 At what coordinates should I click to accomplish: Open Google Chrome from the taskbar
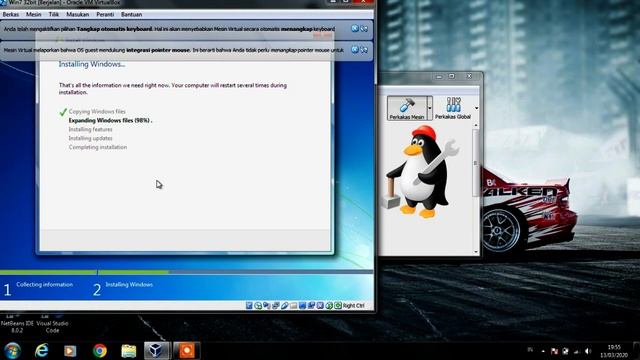pos(100,351)
